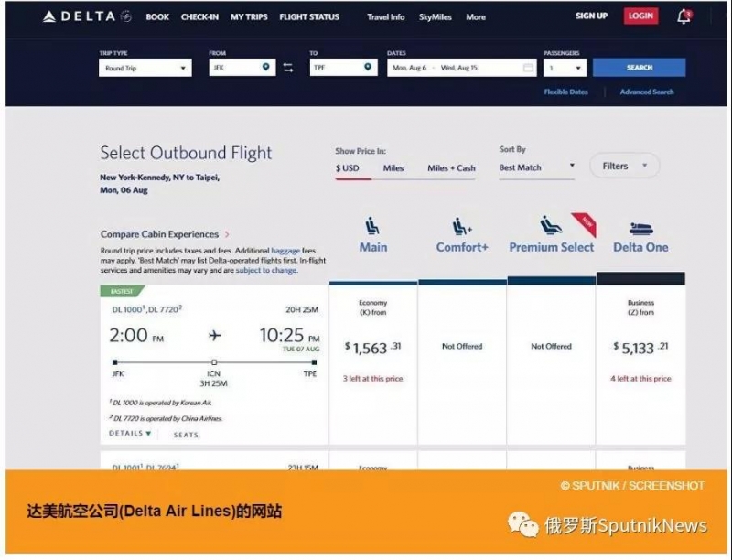Open Flexible Dates link
The image size is (732, 560).
pos(565,92)
